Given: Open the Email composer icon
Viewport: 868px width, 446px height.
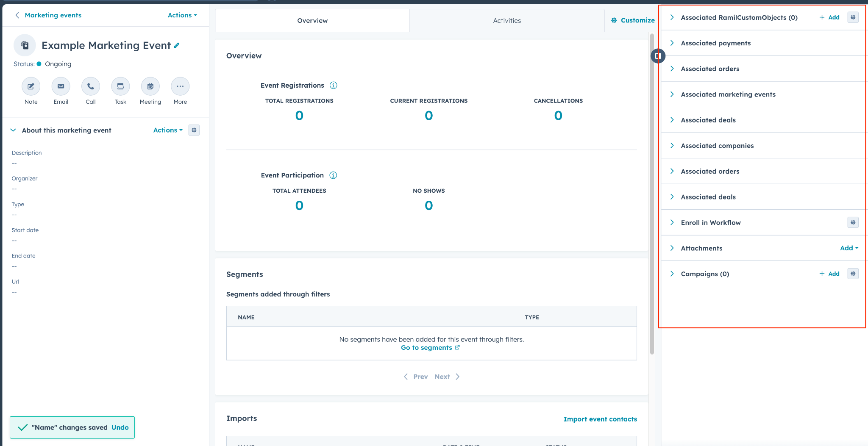Looking at the screenshot, I should coord(61,86).
